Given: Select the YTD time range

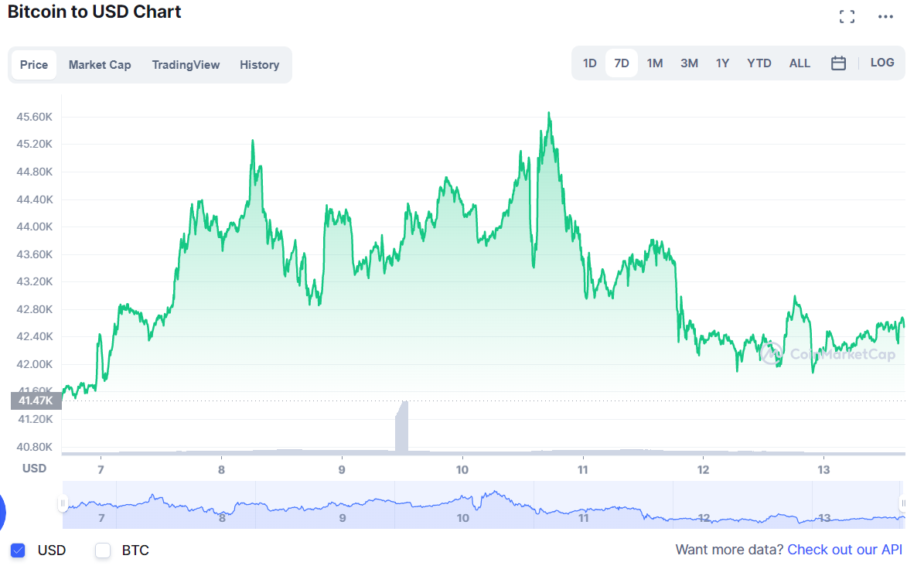Looking at the screenshot, I should pyautogui.click(x=759, y=63).
